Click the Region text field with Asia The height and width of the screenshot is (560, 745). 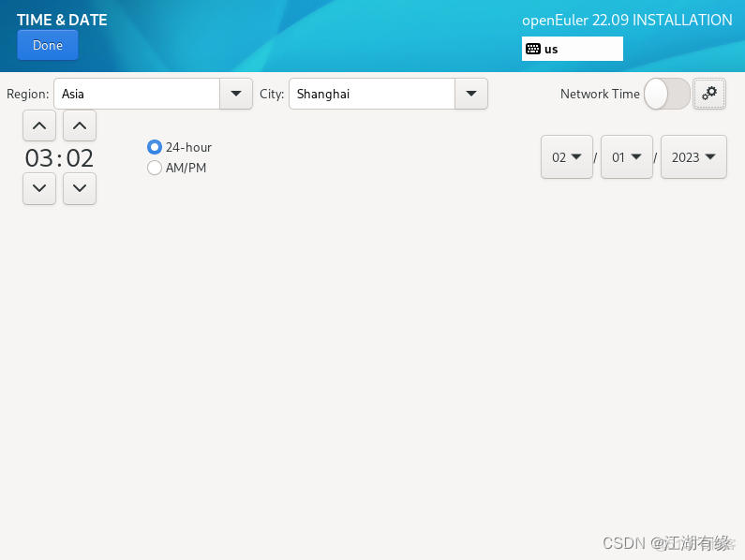137,94
